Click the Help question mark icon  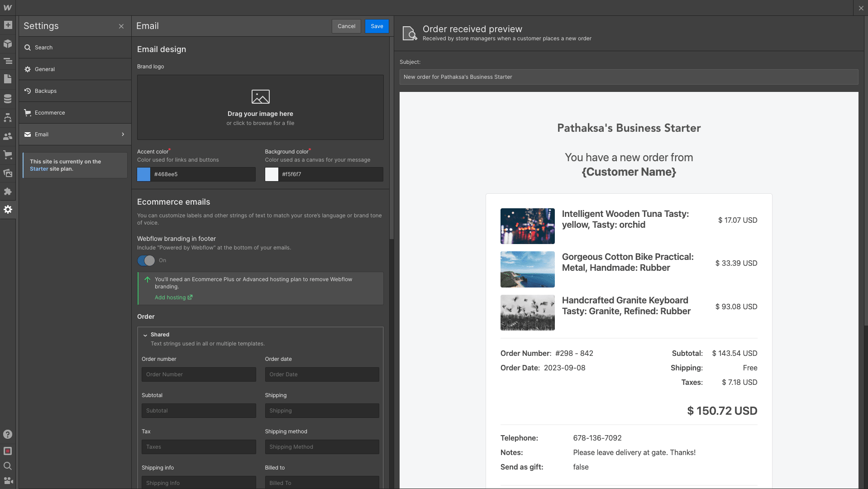8,434
